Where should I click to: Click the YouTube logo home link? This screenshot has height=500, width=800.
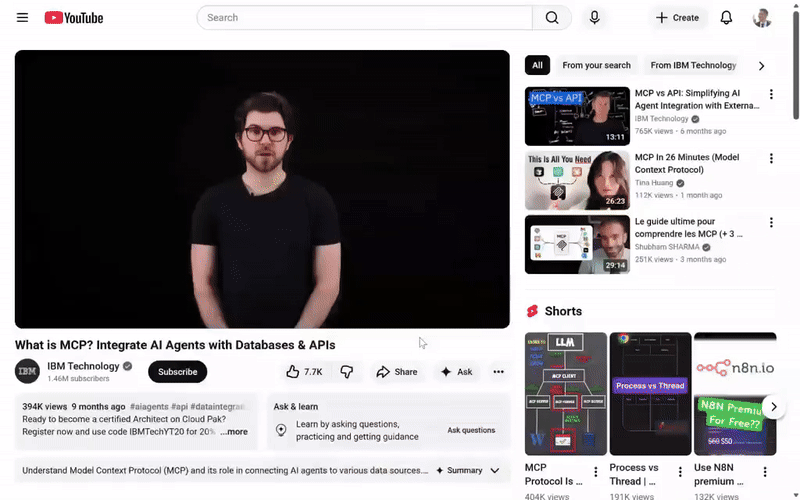[x=74, y=18]
